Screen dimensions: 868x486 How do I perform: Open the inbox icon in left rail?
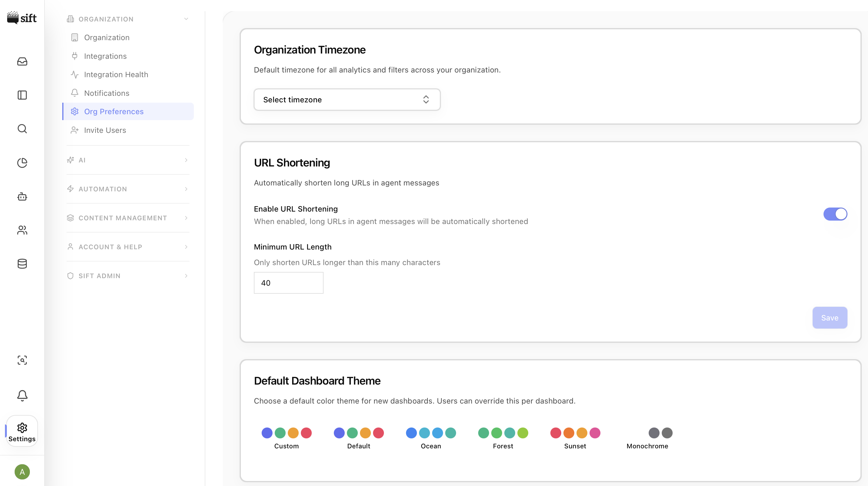22,61
